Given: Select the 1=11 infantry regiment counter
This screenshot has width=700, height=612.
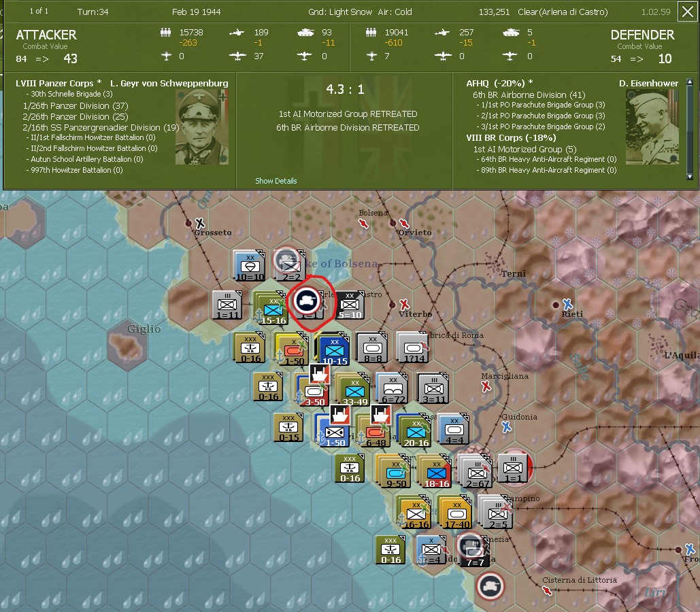Looking at the screenshot, I should pyautogui.click(x=228, y=306).
